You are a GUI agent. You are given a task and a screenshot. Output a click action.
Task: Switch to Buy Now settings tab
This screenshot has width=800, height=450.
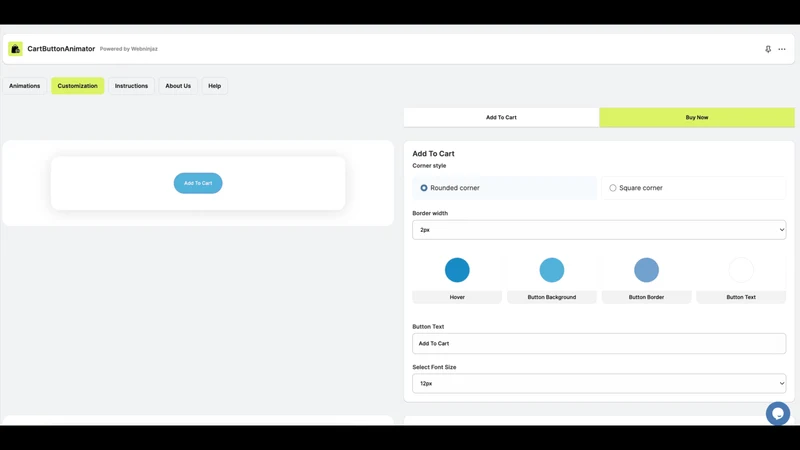tap(697, 117)
